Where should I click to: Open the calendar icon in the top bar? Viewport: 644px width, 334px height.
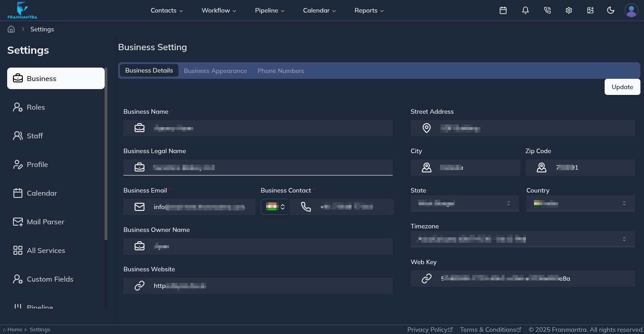click(x=503, y=10)
